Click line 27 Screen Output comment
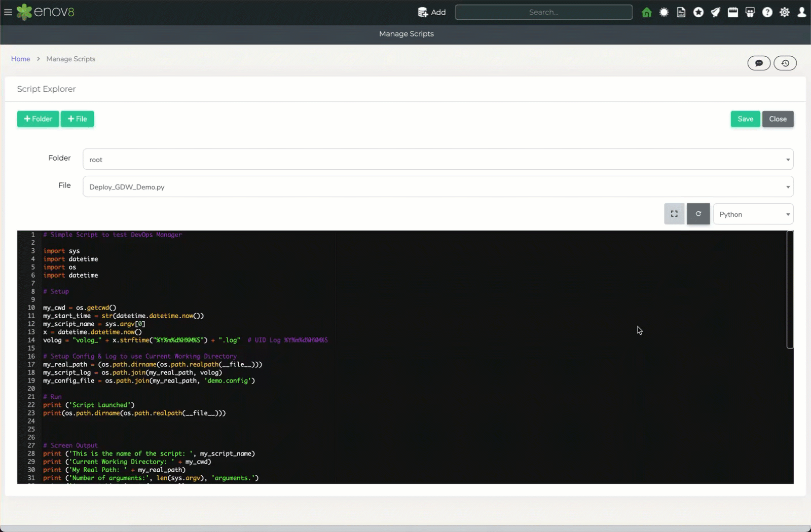Viewport: 811px width, 532px height. [x=70, y=445]
